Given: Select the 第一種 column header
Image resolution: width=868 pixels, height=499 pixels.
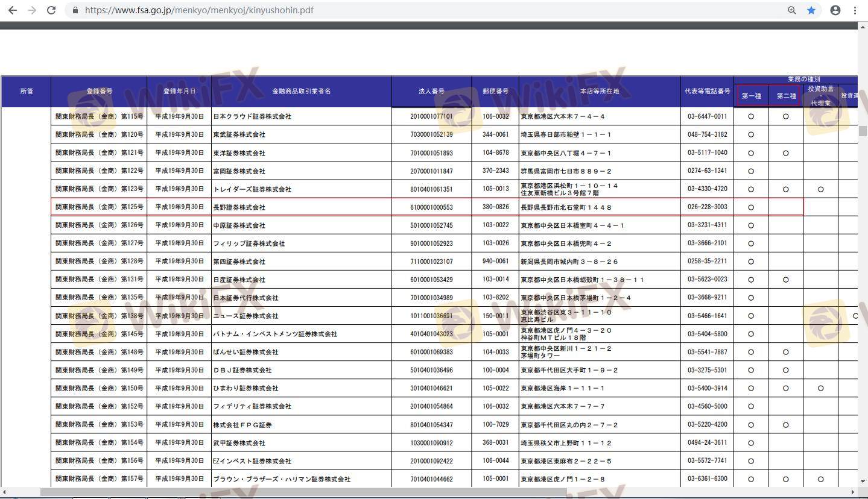Looking at the screenshot, I should 751,96.
